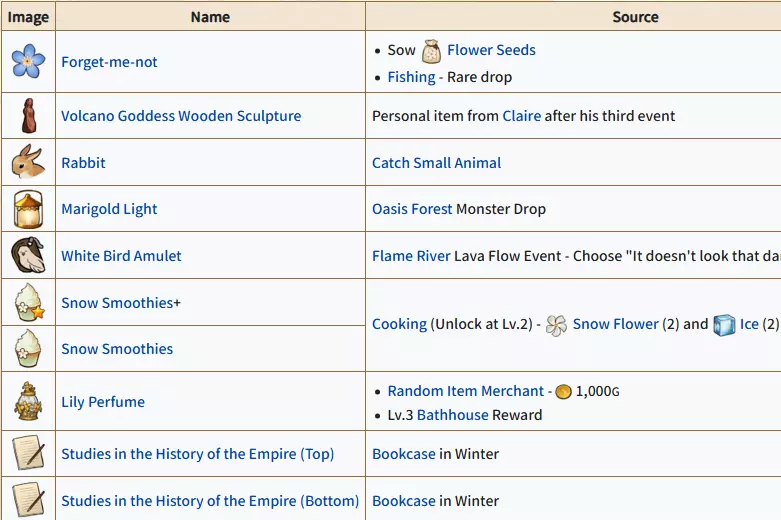Click the Forget-me-not blue flower icon

point(28,62)
